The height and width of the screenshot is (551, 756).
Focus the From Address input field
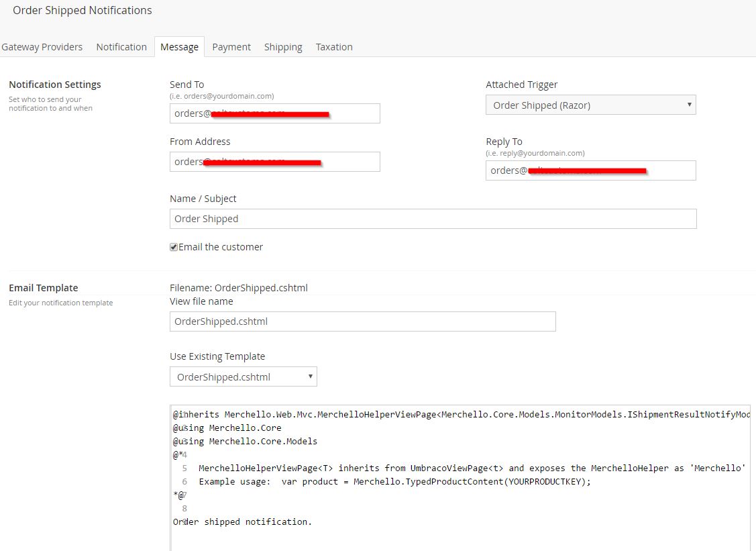[x=275, y=162]
